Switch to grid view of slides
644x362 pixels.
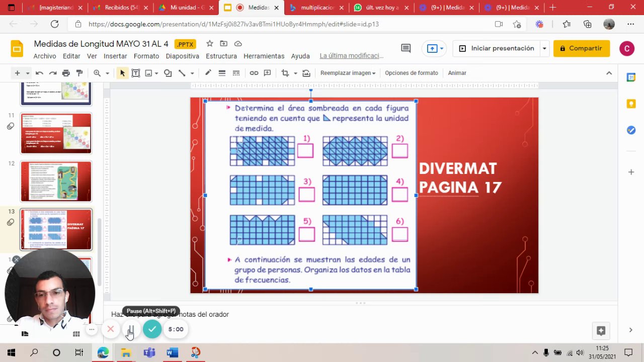click(x=76, y=334)
